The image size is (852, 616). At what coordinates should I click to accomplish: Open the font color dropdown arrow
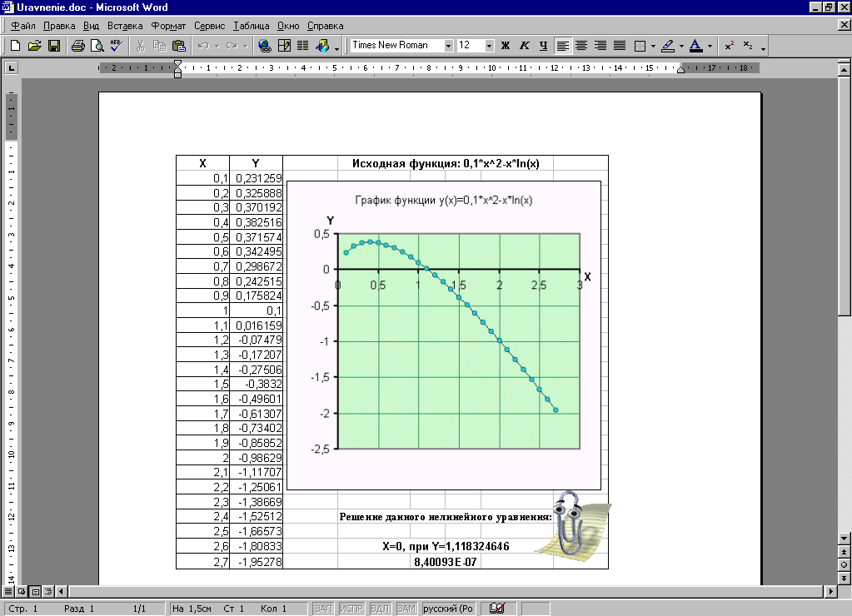[x=710, y=46]
